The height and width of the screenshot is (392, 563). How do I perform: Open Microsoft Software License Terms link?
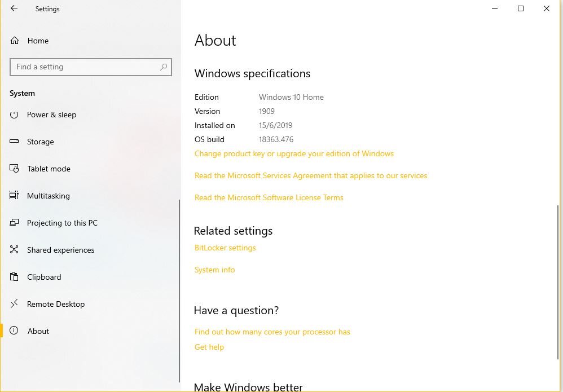tap(269, 197)
